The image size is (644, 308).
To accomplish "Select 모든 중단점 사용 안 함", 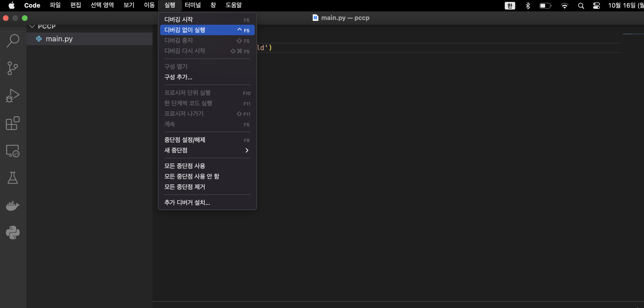I will (x=192, y=176).
